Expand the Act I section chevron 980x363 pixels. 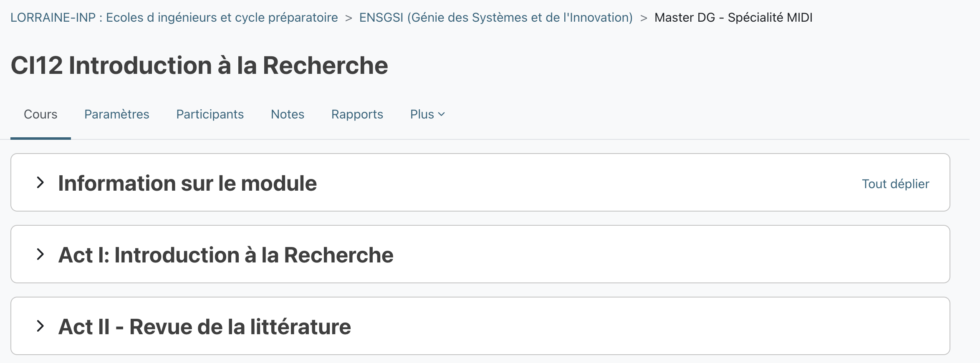pos(40,255)
